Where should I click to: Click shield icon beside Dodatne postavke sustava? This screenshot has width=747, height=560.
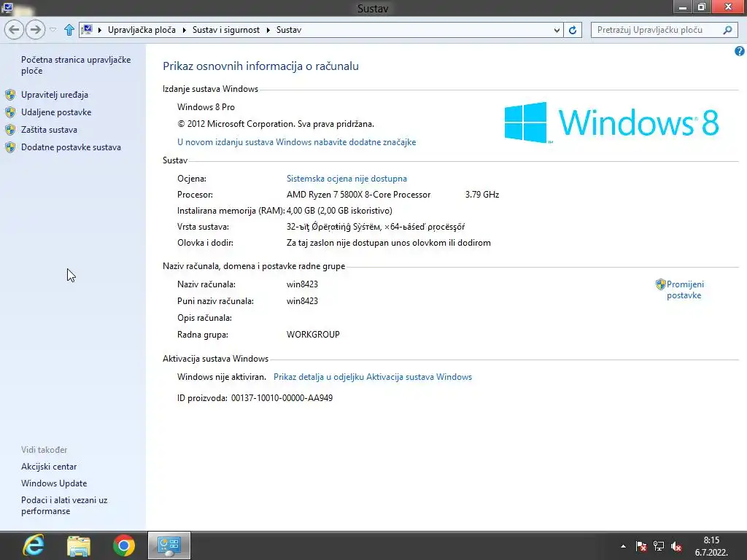(10, 147)
